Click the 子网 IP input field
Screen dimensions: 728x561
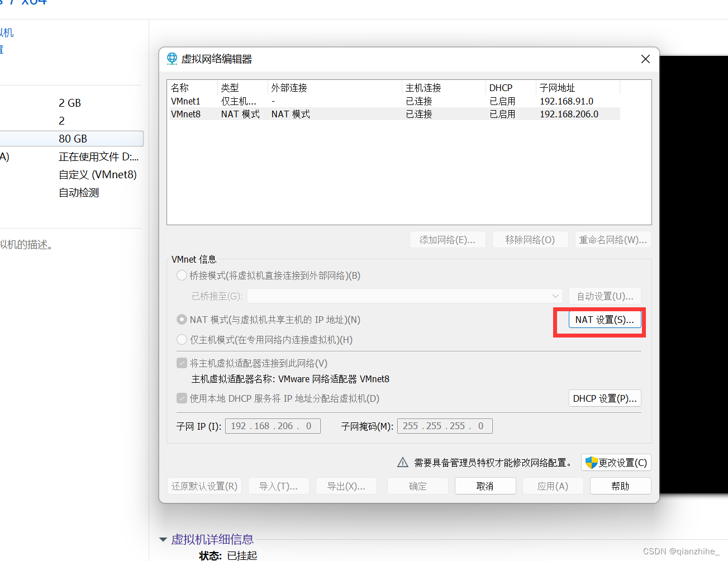[273, 426]
